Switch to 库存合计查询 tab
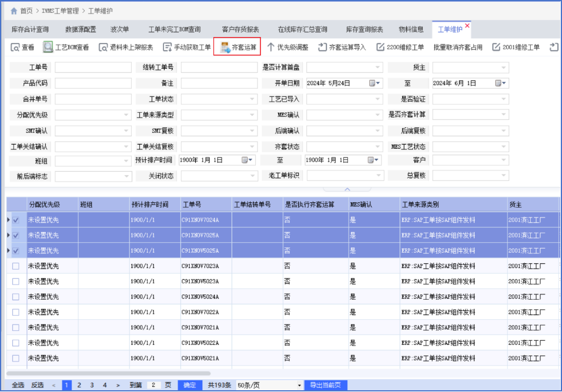Image resolution: width=562 pixels, height=392 pixels. pyautogui.click(x=30, y=29)
